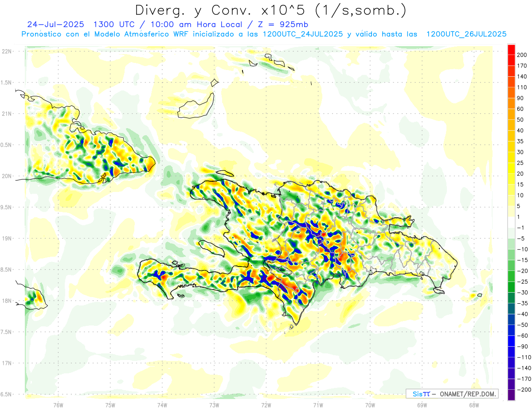The width and height of the screenshot is (532, 411).
Task: Click the purple swatch below the -200 label
Action: [x=511, y=395]
